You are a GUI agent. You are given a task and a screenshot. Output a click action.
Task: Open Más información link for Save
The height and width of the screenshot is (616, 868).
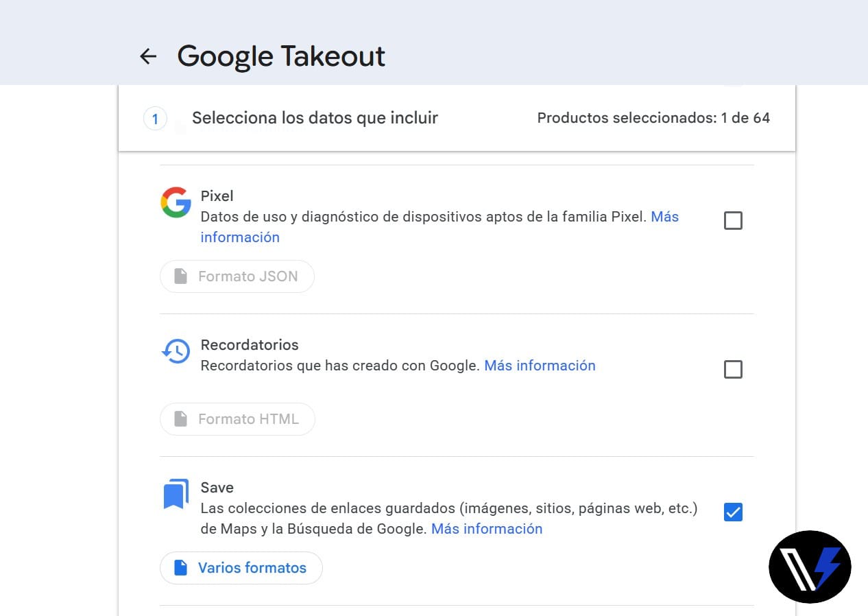(487, 529)
